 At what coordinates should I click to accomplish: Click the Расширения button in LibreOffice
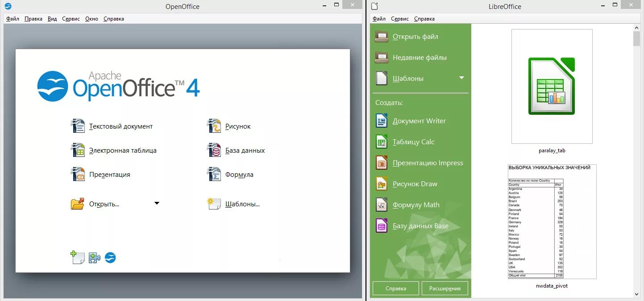445,288
